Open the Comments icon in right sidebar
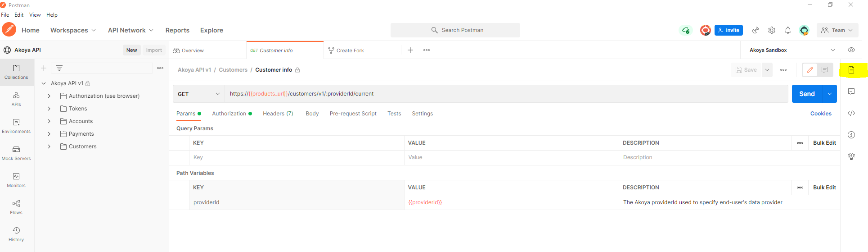Screen dimensions: 868x252 851,92
